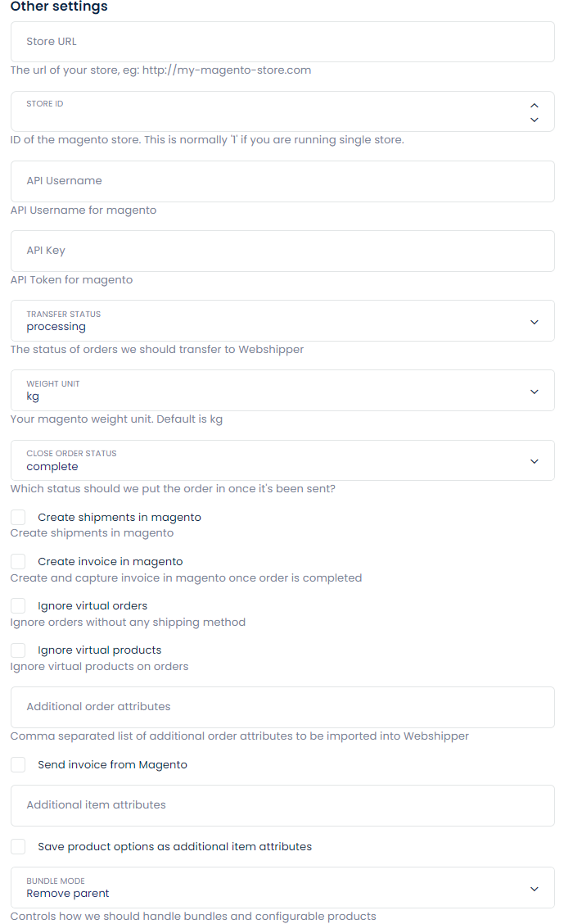This screenshot has height=924, width=564.
Task: Enable Send invoice from Magento checkbox
Action: 18,765
